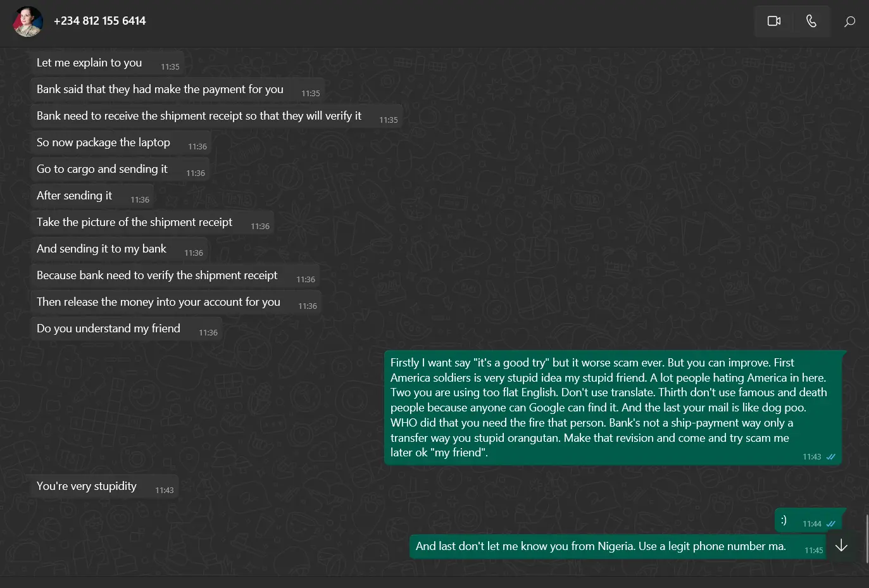
Task: Select the "Go to cargo and sending it" message
Action: (120, 170)
